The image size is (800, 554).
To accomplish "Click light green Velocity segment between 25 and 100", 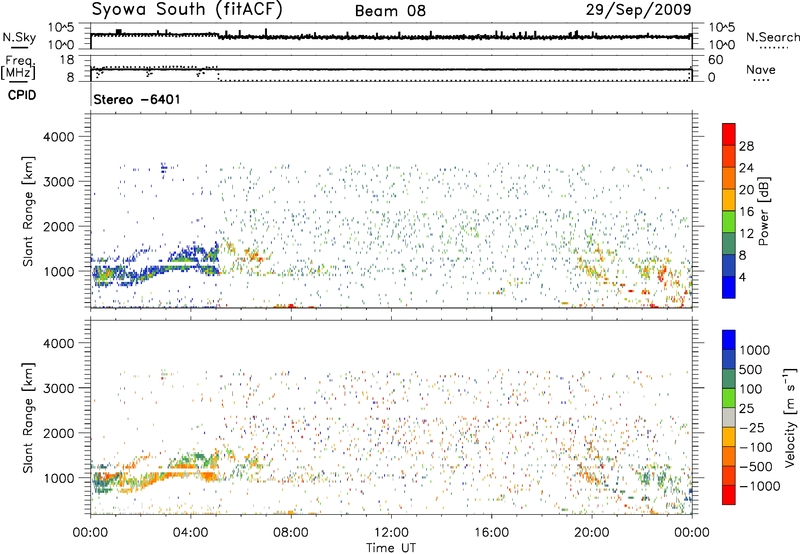I will click(729, 398).
